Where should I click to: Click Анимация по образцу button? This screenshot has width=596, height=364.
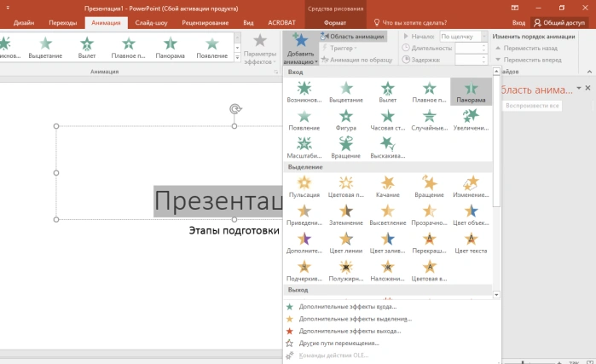(x=357, y=60)
